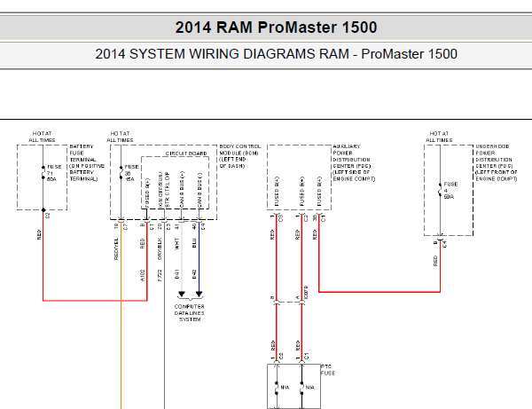Select the "FUSE 4" label in the underhood PDC
This screenshot has height=409, width=532.
click(x=450, y=187)
